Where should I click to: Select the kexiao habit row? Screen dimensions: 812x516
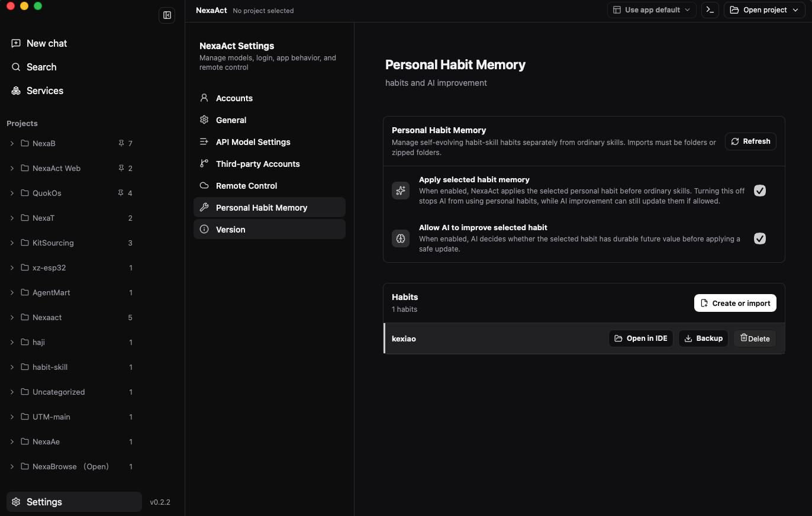(584, 338)
